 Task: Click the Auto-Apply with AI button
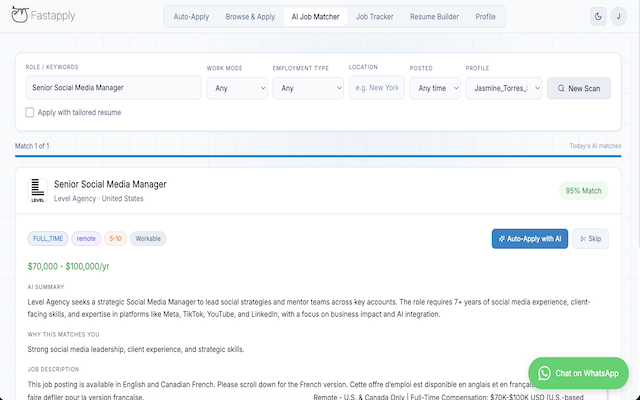coord(530,239)
